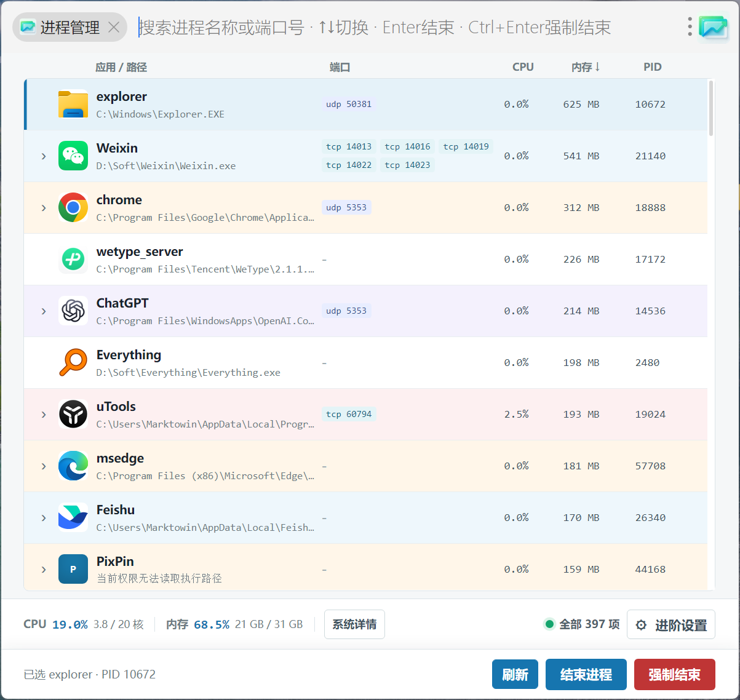Click the wetype_server icon
Image resolution: width=740 pixels, height=700 pixels.
click(73, 259)
